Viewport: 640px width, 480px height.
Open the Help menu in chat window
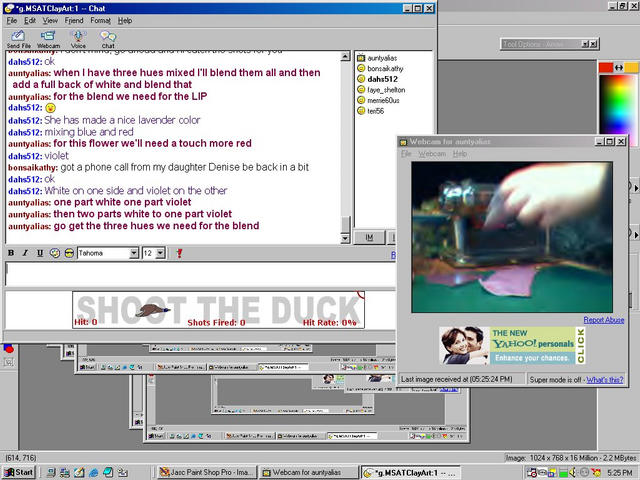click(x=125, y=20)
